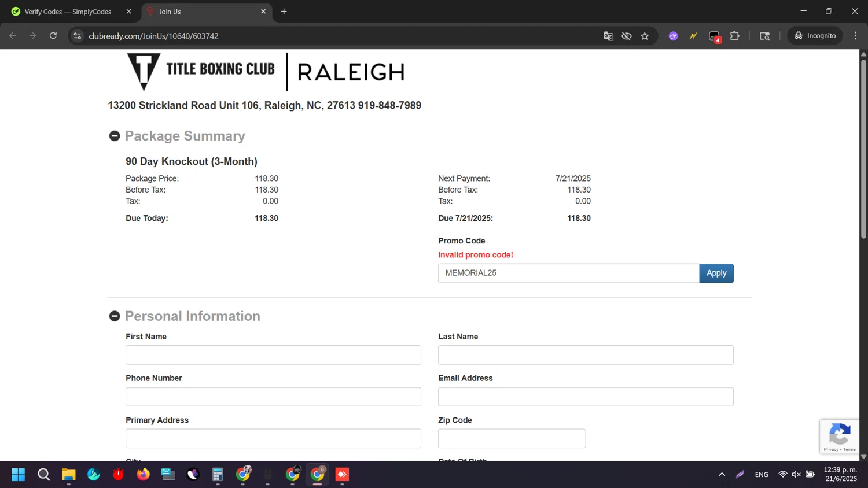Click the page vertical scrollbar thumb

pyautogui.click(x=863, y=149)
